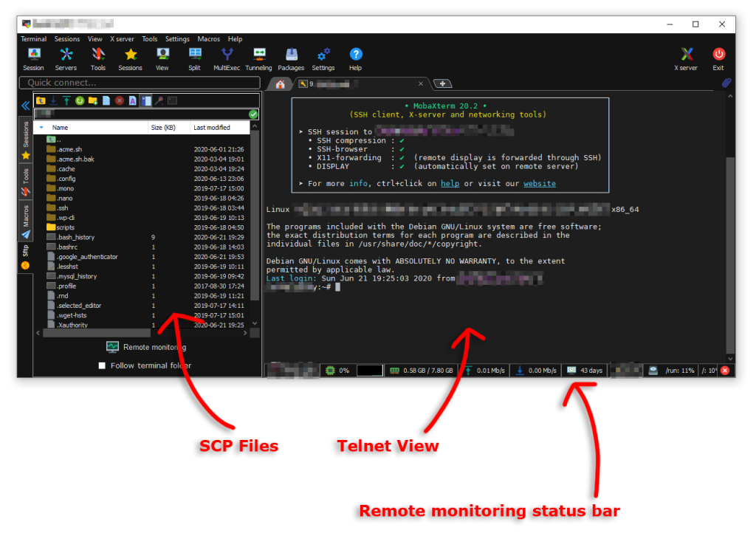Screen dimensions: 756x533
Task: Open a new terminal tab with plus
Action: click(x=443, y=84)
